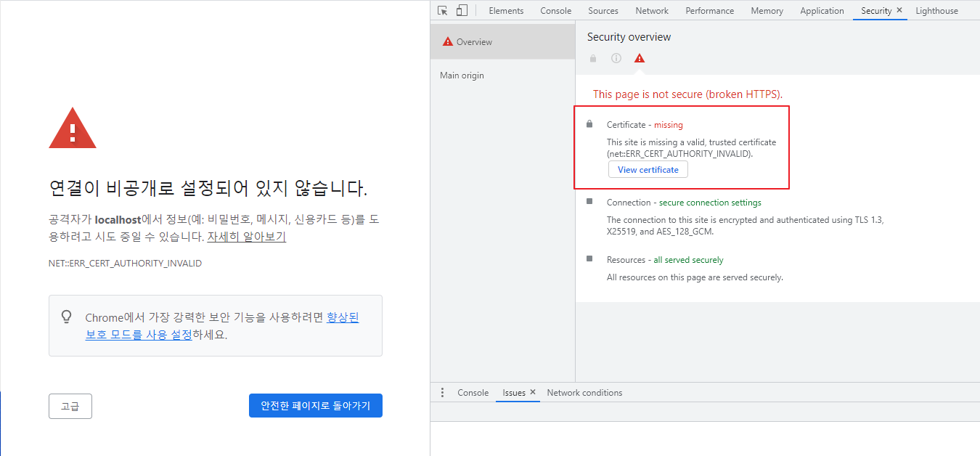Activate the inspect element picker icon
980x456 pixels.
(443, 11)
